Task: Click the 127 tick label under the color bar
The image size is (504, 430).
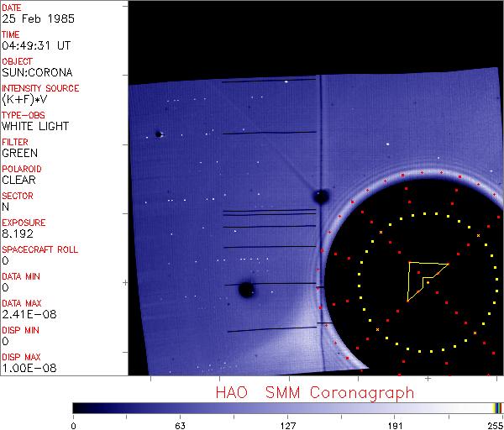Action: tap(288, 424)
